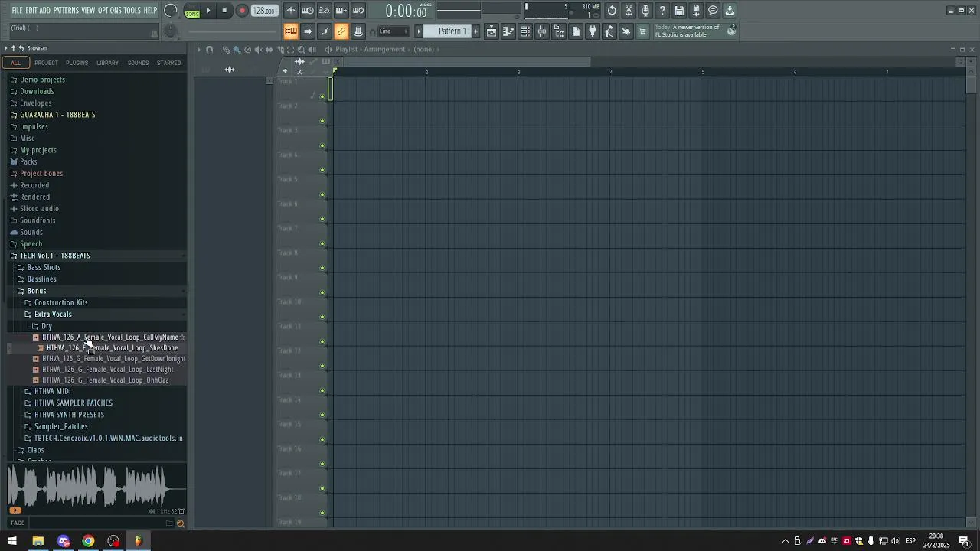
Task: Toggle wait for input before recording
Action: coord(308,11)
